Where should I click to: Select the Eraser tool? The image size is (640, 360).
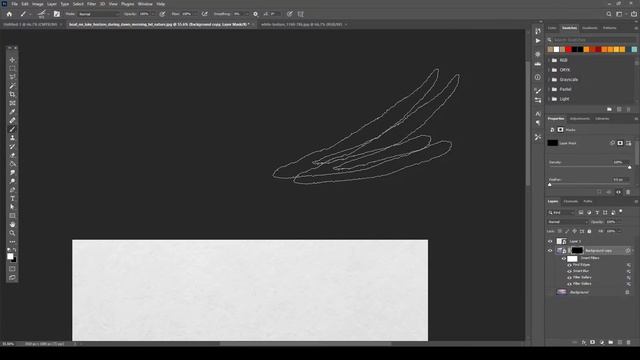click(x=12, y=155)
